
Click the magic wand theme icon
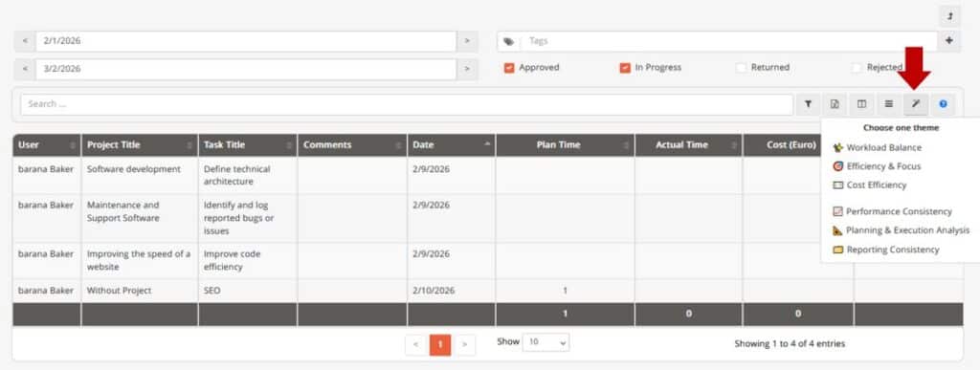click(x=916, y=104)
